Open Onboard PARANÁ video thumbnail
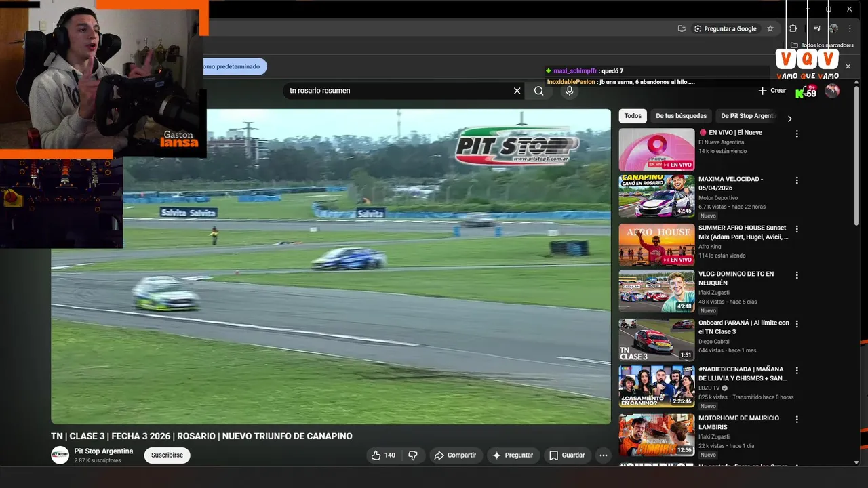 656,340
